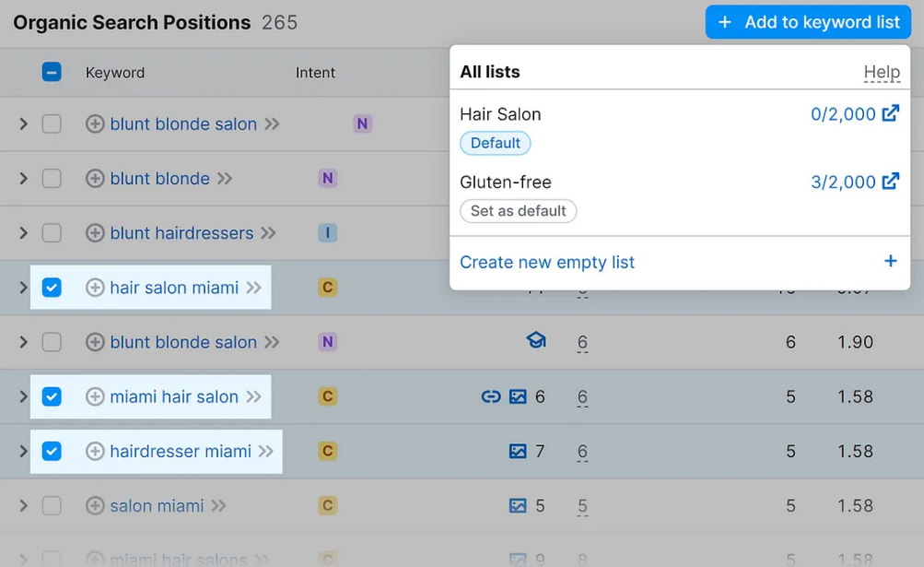Screen dimensions: 924x567
Task: Check the blunt hairdressers row checkbox
Action: click(x=52, y=233)
